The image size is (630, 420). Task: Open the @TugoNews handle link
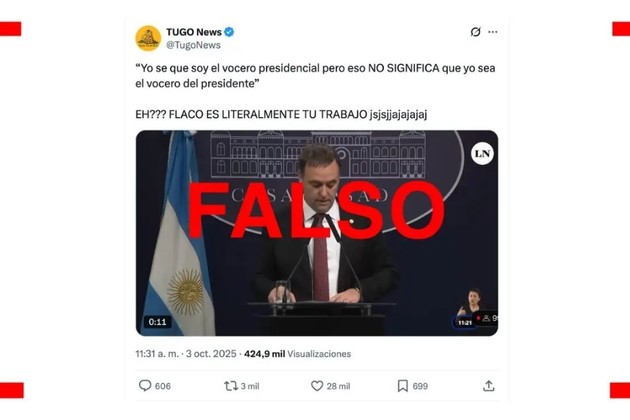click(193, 45)
